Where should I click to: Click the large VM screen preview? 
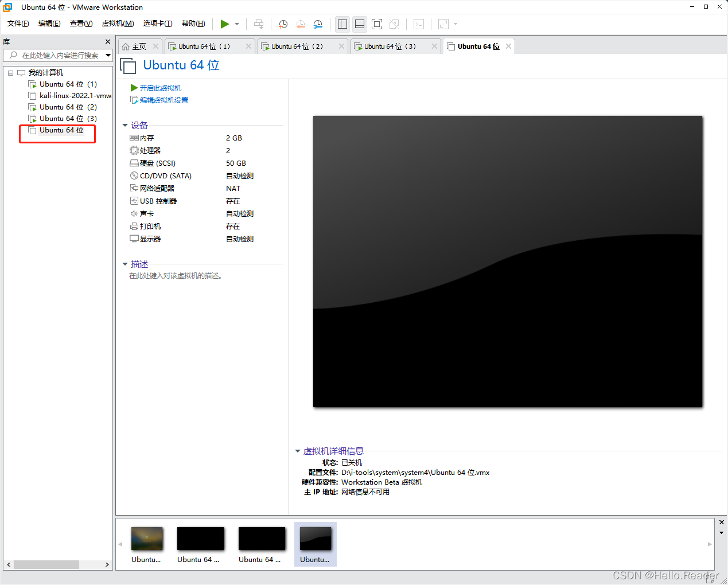(508, 262)
